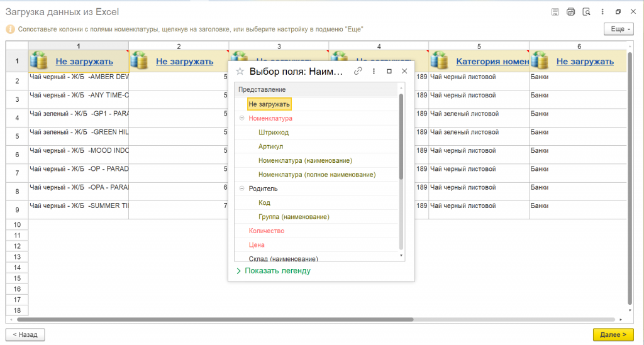Select spreadsheet column header 1
This screenshot has height=345, width=644.
[x=79, y=46]
